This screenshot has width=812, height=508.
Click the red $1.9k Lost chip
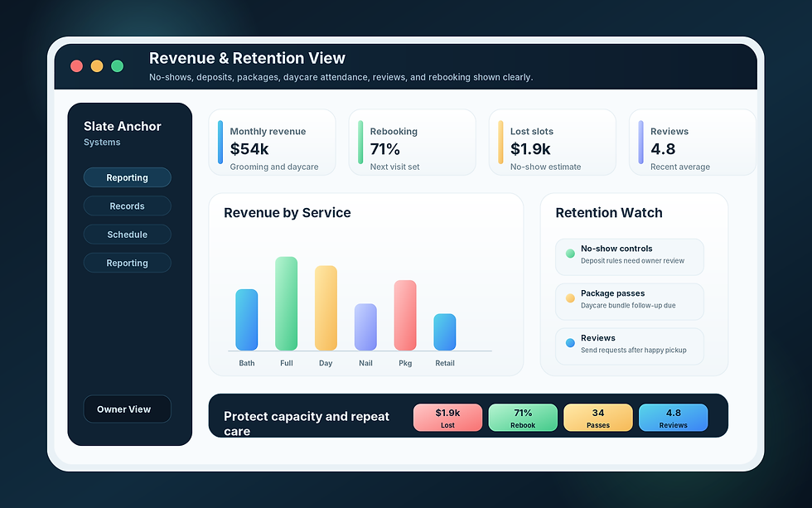447,418
